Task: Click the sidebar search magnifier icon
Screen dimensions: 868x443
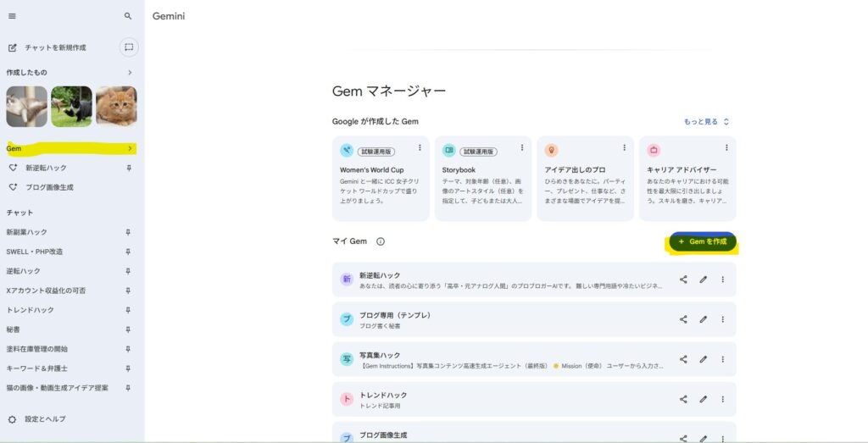Action: tap(128, 16)
